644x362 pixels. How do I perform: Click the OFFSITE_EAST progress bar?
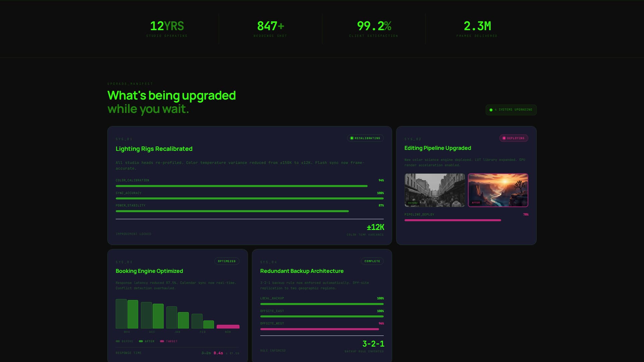pyautogui.click(x=322, y=316)
